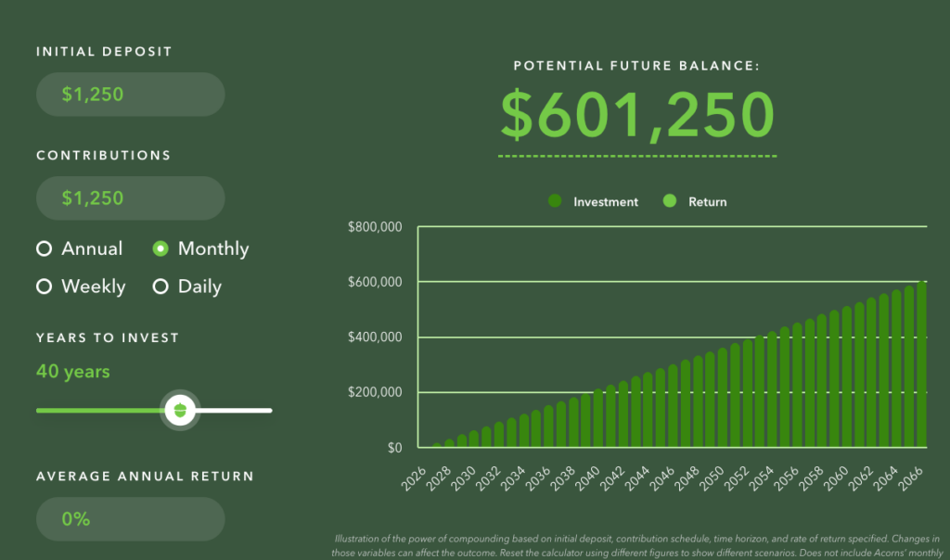Click the acorn slider handle
This screenshot has height=560, width=950.
click(180, 409)
